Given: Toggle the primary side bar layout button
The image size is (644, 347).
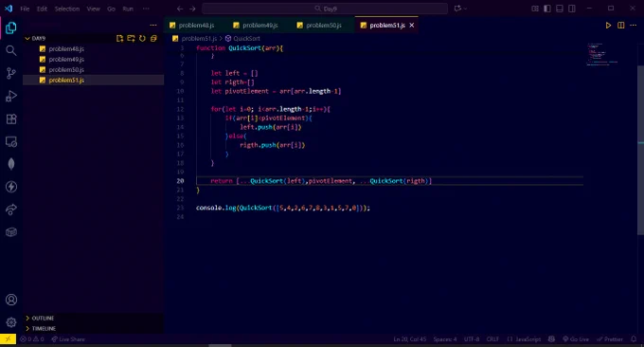Looking at the screenshot, I should point(547,9).
